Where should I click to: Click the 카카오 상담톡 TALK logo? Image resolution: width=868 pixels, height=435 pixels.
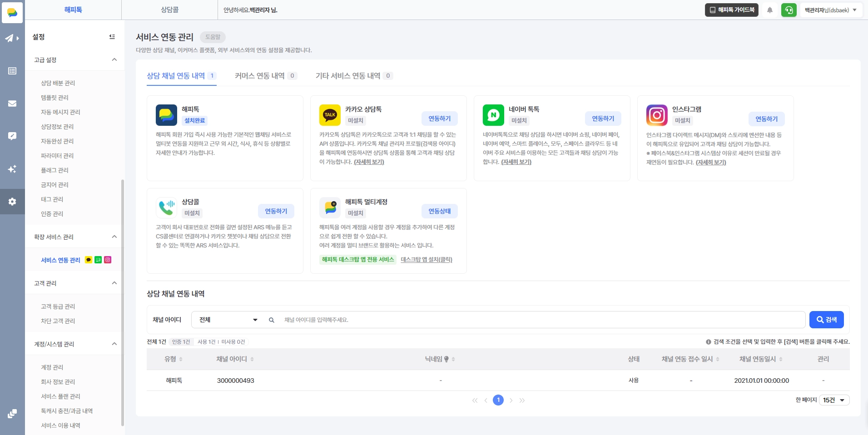(330, 115)
